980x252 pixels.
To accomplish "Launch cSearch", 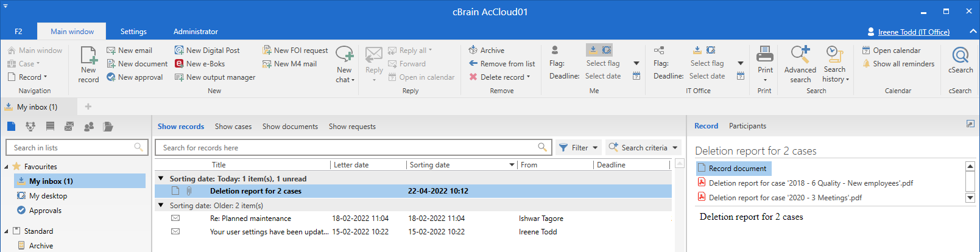I will [x=960, y=56].
